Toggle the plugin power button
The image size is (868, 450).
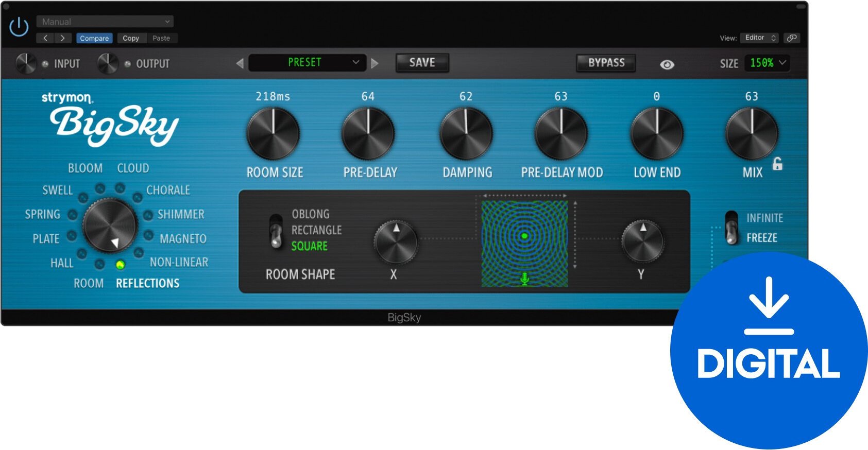(x=19, y=27)
